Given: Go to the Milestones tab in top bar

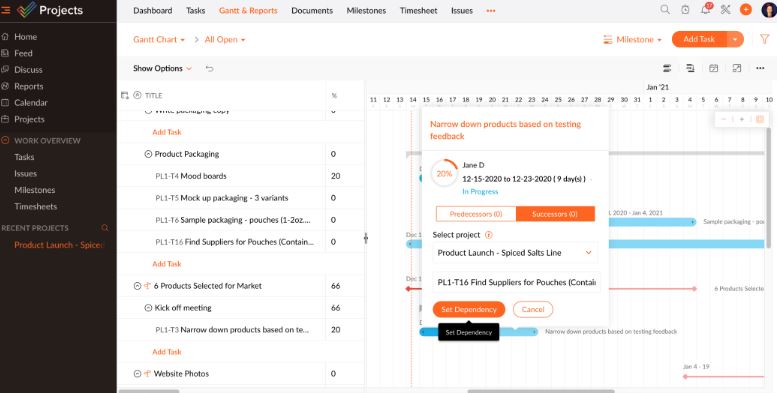Looking at the screenshot, I should [366, 10].
